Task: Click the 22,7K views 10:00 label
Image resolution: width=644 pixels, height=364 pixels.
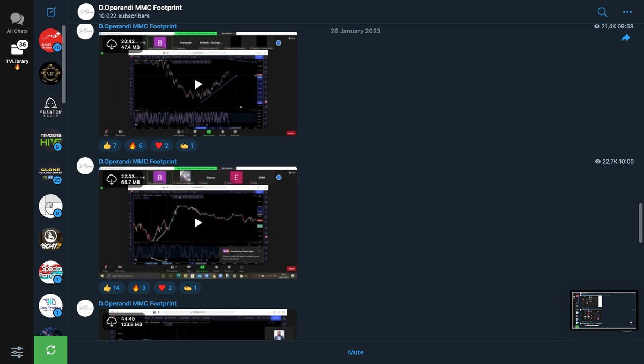Action: click(x=614, y=162)
